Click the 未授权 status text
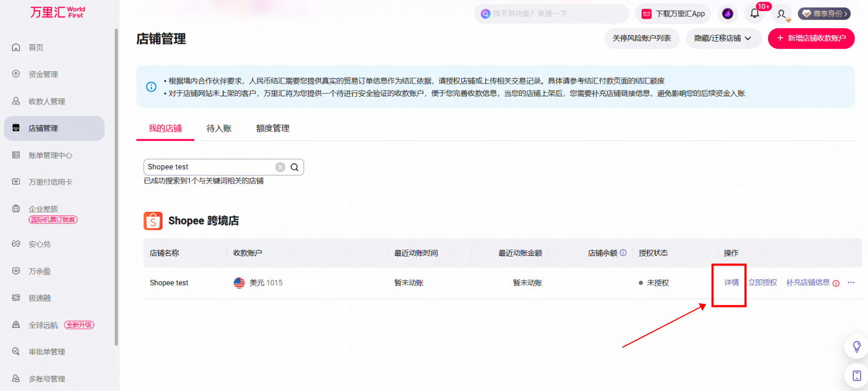The height and width of the screenshot is (391, 868). point(658,283)
